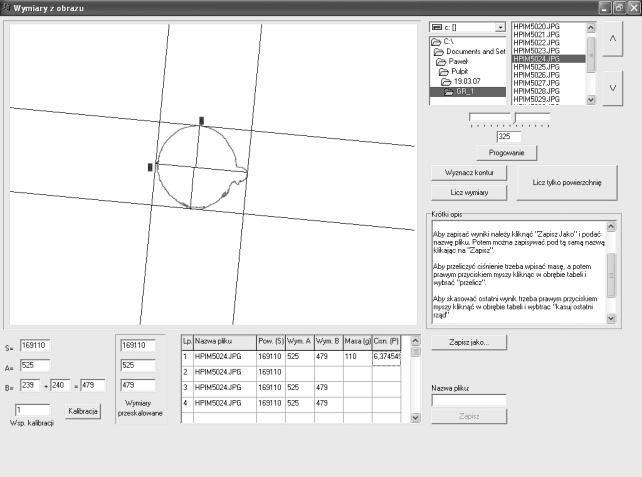Viewport: 642px width, 477px height.
Task: Go to previous image with ^ button
Action: pos(613,39)
